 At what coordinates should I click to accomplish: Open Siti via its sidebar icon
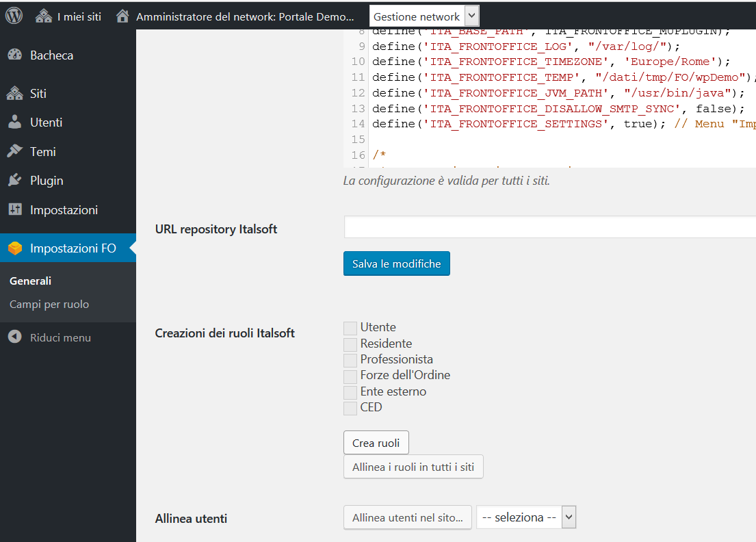[x=15, y=94]
